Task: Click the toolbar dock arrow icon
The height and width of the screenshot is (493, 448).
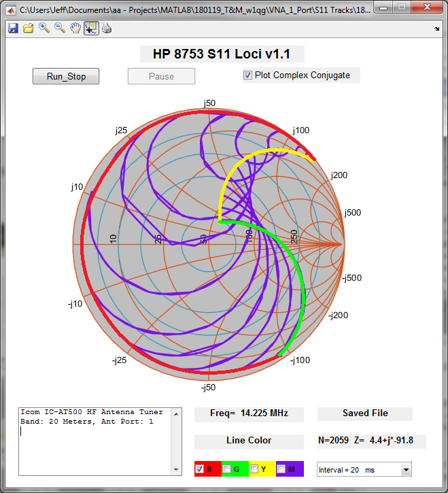Action: (437, 29)
